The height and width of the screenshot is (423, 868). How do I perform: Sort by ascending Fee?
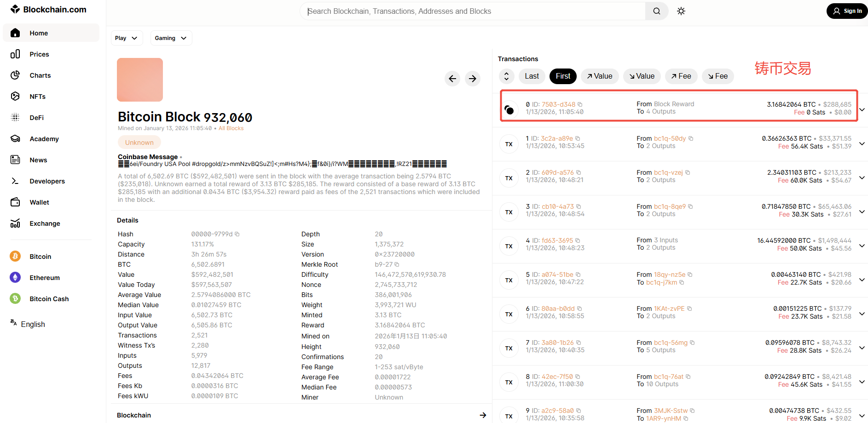tap(681, 76)
